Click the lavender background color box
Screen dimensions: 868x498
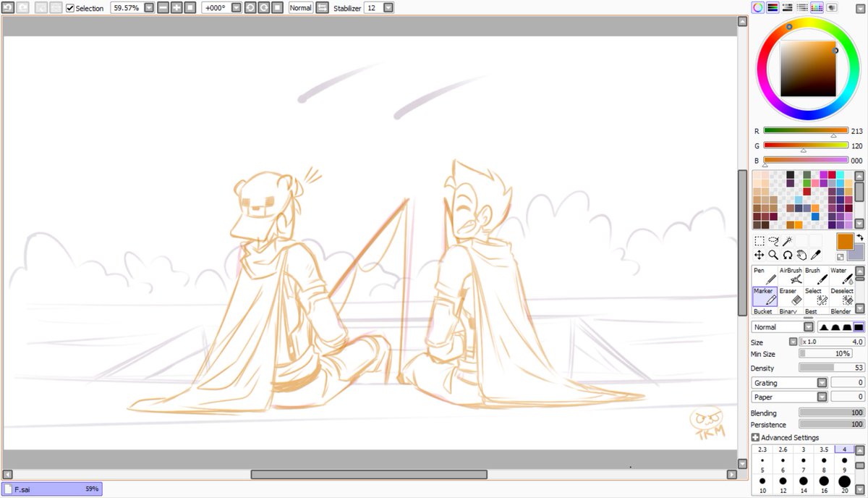click(859, 253)
